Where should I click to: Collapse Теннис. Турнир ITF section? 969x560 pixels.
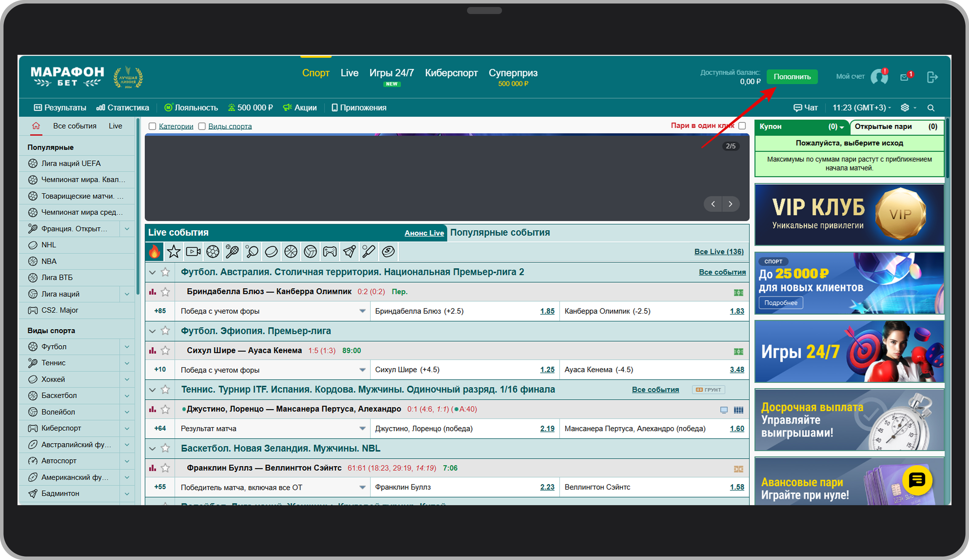153,390
